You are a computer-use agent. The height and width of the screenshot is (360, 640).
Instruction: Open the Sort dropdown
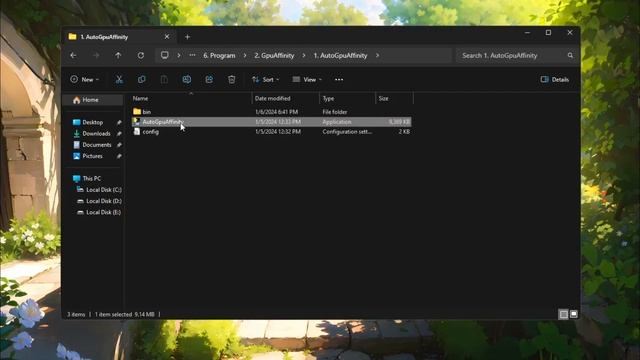[266, 80]
